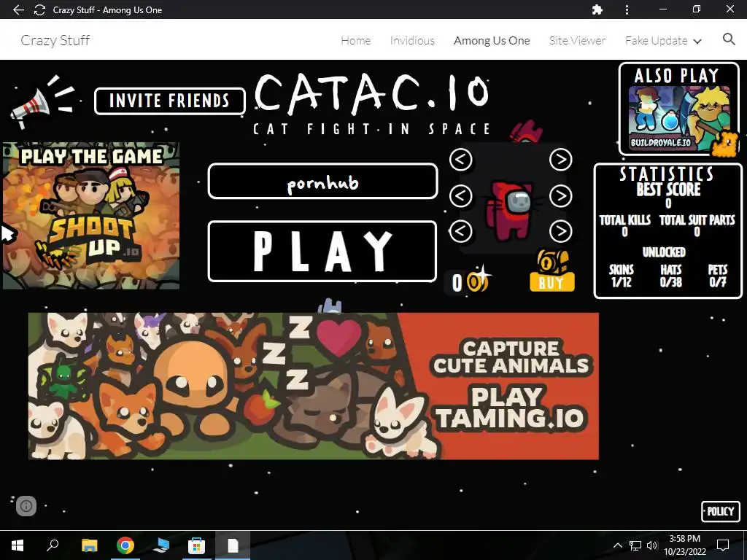Click the middle-row right arrow selector
The image size is (747, 560).
click(x=561, y=195)
